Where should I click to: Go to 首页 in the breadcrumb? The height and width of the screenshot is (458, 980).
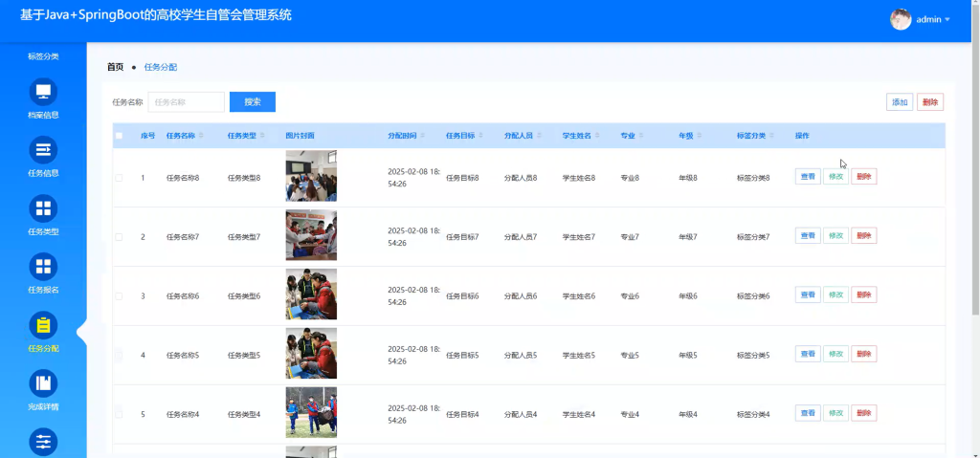116,67
